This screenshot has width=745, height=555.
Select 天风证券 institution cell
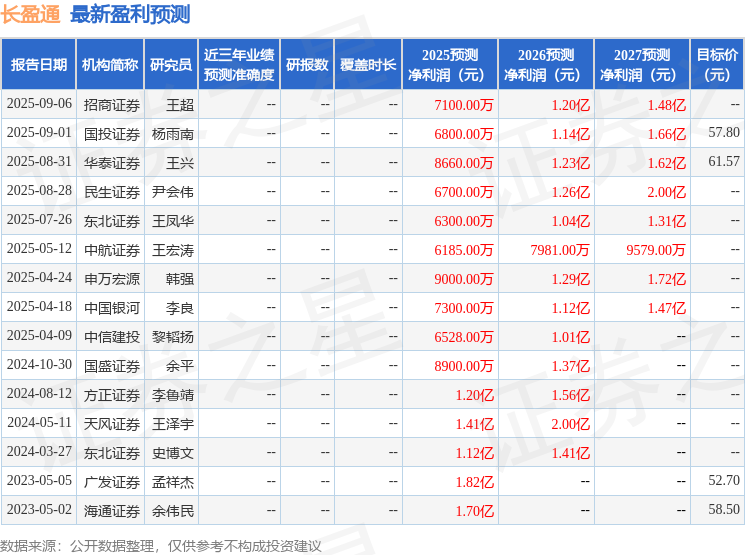(112, 424)
